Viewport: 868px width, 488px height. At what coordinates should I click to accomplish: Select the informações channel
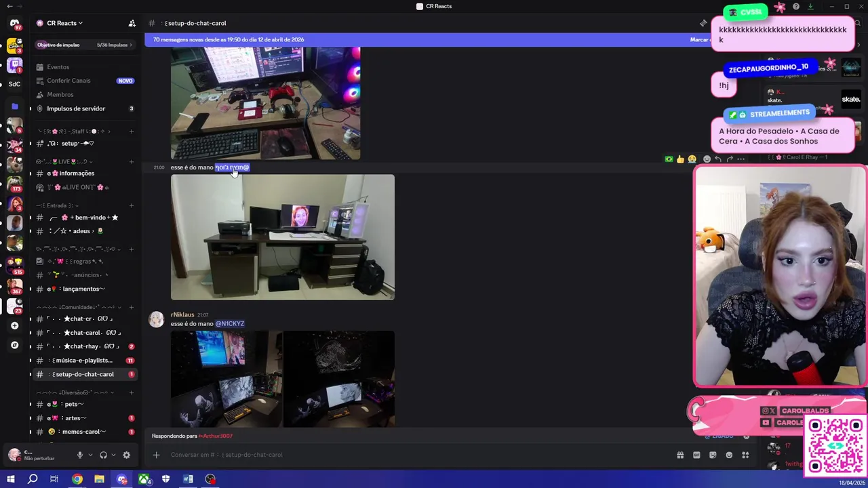point(85,174)
